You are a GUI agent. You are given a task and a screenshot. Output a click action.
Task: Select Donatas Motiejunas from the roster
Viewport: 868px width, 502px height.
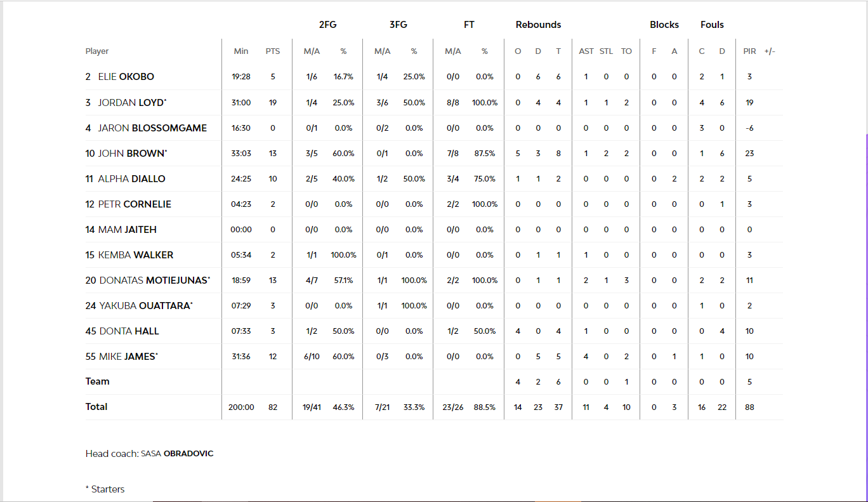(154, 280)
